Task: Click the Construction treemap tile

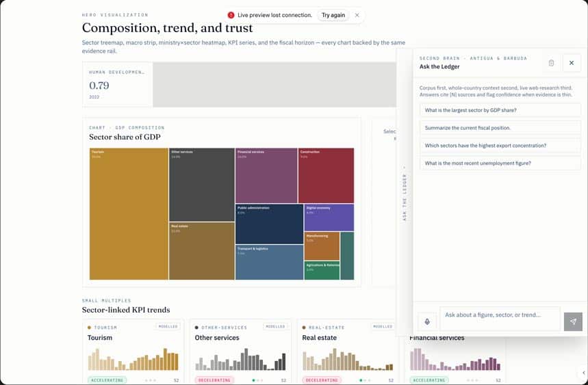Action: tap(326, 176)
